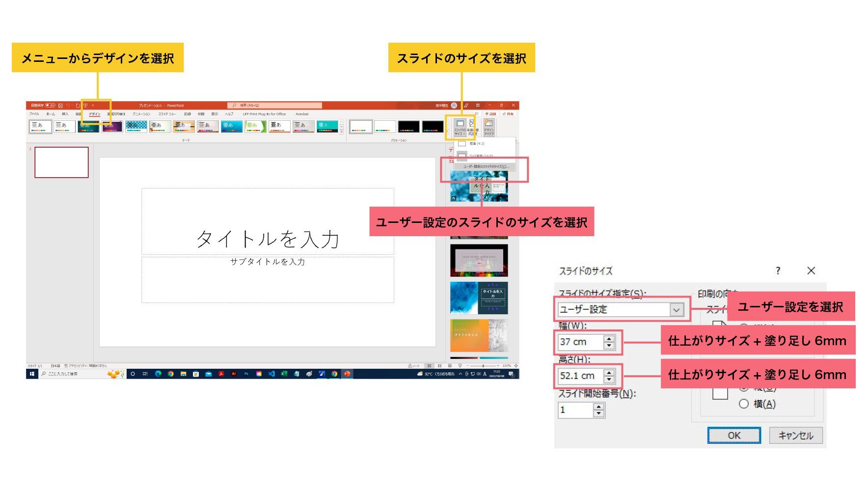Open Adobe Illustrator from taskbar

tap(234, 374)
